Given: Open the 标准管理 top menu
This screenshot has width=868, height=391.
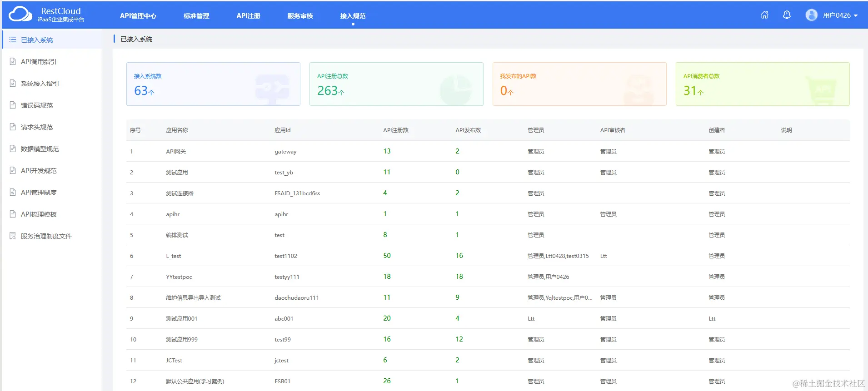Looking at the screenshot, I should 196,16.
